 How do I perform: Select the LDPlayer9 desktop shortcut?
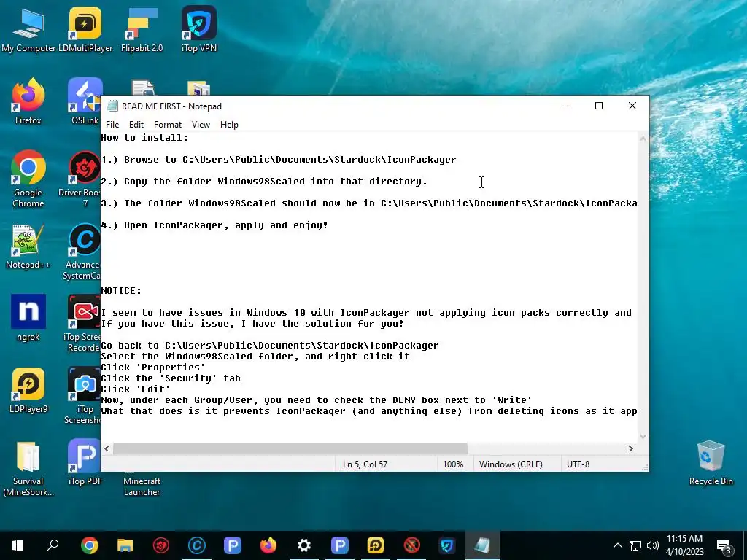(x=28, y=391)
